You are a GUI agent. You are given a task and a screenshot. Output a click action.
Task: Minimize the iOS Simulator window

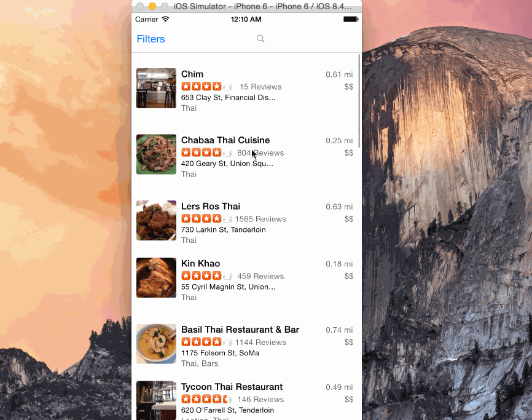(152, 6)
